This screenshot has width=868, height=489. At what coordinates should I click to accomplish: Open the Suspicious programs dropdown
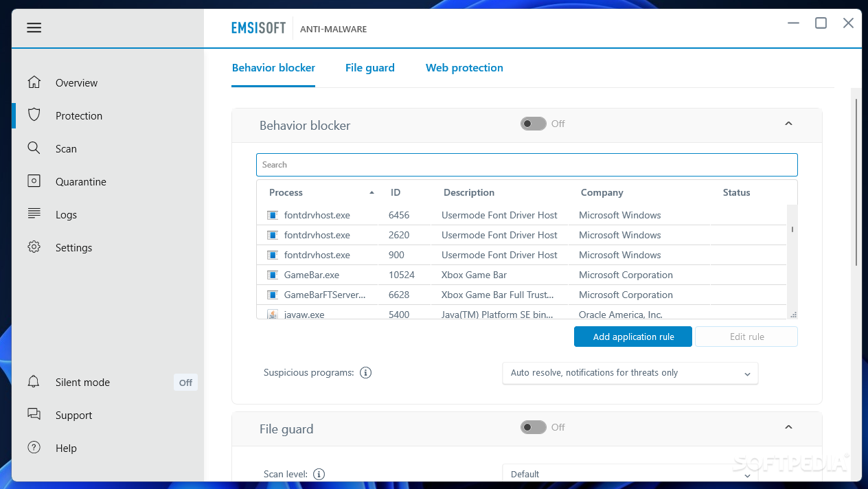point(630,373)
